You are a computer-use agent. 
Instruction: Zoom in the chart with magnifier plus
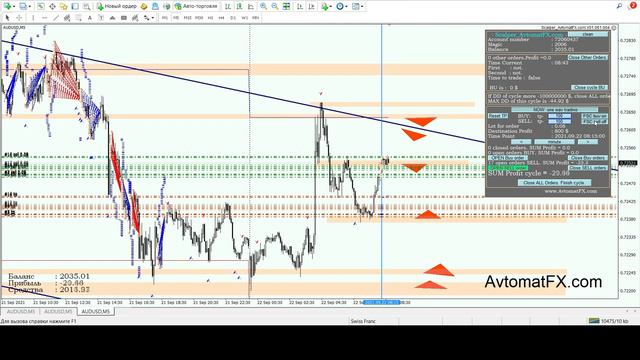[263, 6]
